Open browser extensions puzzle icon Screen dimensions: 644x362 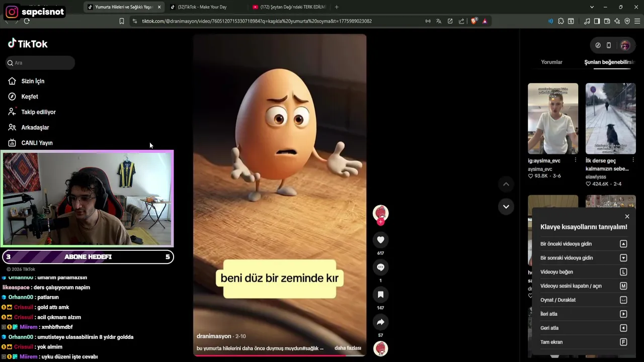point(561,21)
